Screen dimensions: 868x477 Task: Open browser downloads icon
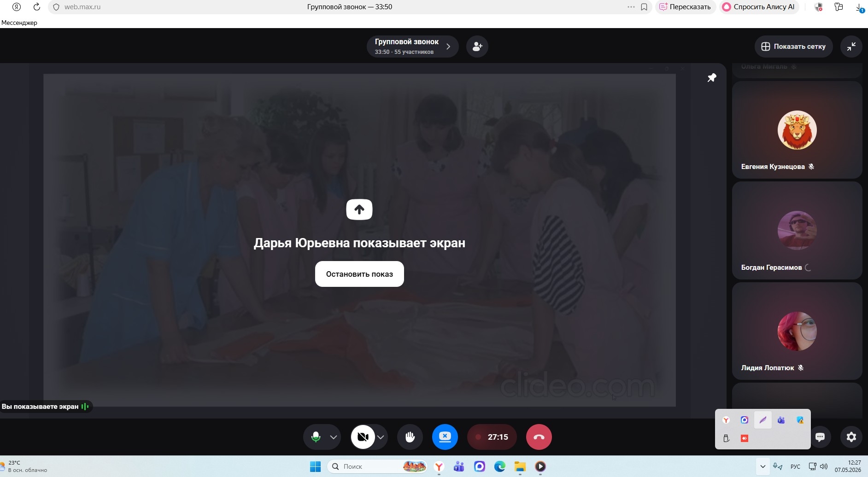(860, 7)
